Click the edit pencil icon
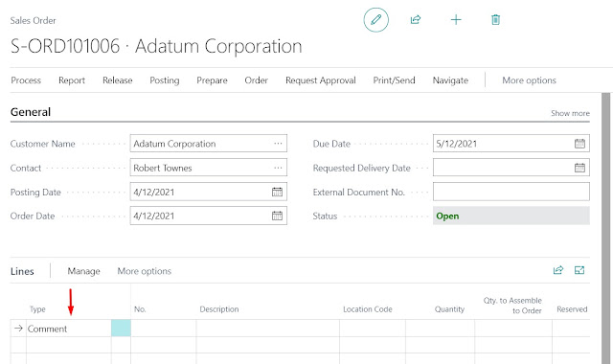Viewport: 613px width, 364px height. [x=376, y=19]
